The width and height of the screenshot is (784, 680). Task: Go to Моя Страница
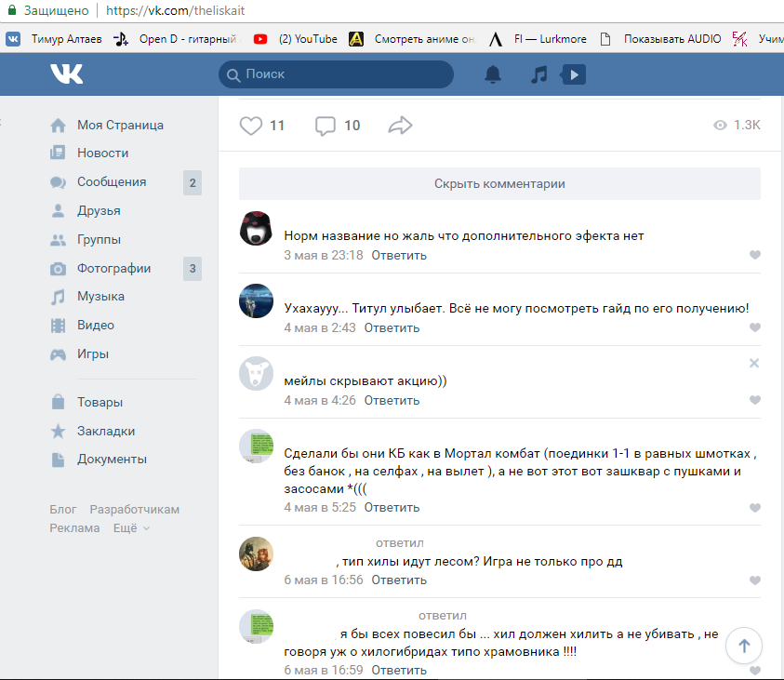pyautogui.click(x=120, y=125)
